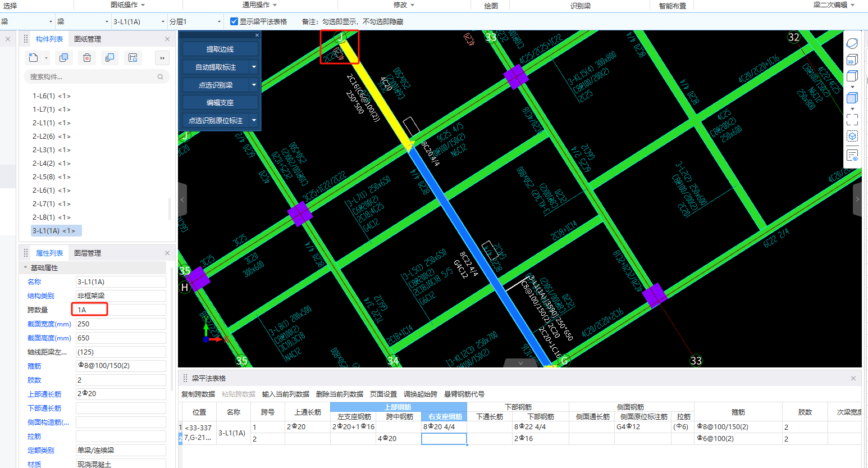Select the 构件列表 tab
The width and height of the screenshot is (868, 468).
(49, 39)
